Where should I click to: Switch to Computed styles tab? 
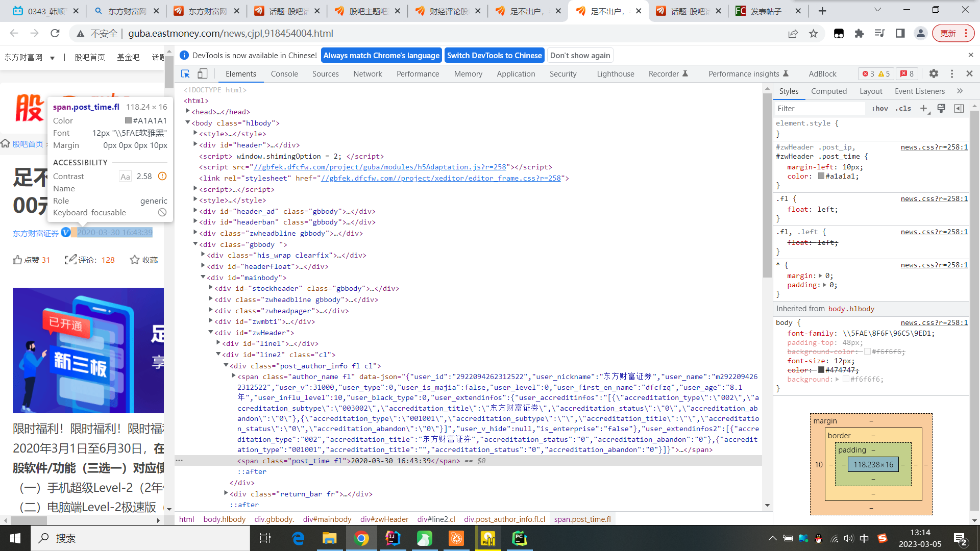tap(829, 91)
